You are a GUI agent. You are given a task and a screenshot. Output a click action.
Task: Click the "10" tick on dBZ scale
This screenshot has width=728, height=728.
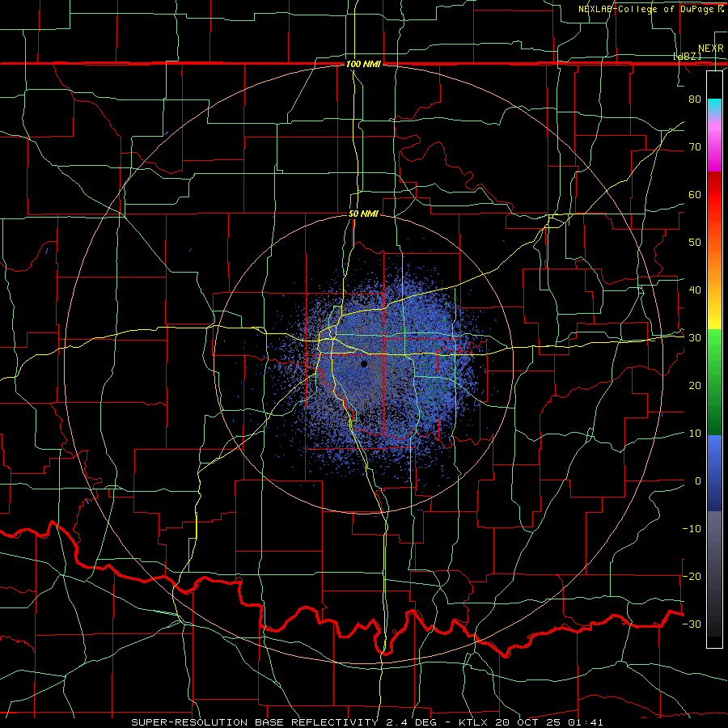(x=695, y=434)
